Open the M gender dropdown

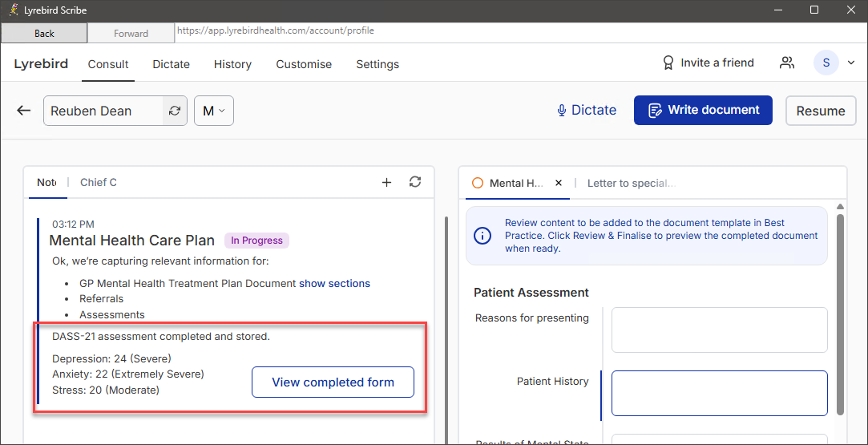coord(214,111)
